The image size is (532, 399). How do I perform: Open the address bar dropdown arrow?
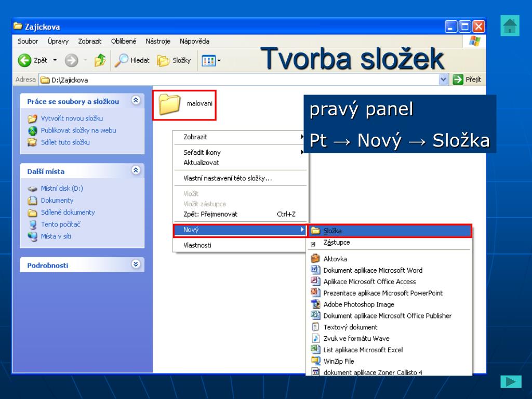pos(443,79)
